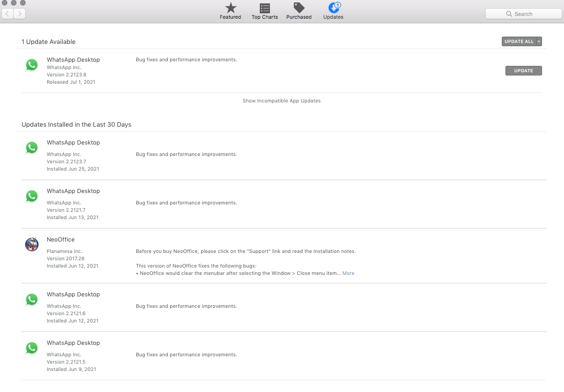Click the text Version 2.2123.8
The height and width of the screenshot is (392, 564).
tap(66, 75)
